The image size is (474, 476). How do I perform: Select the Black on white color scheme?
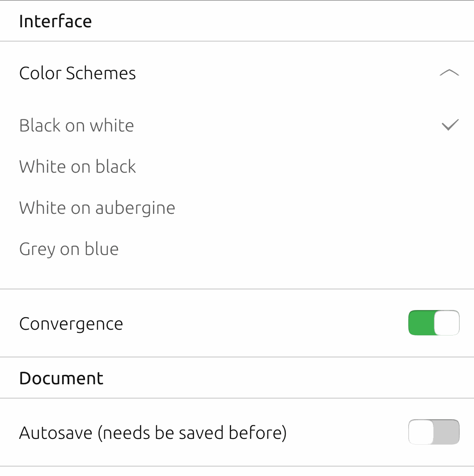pos(76,125)
